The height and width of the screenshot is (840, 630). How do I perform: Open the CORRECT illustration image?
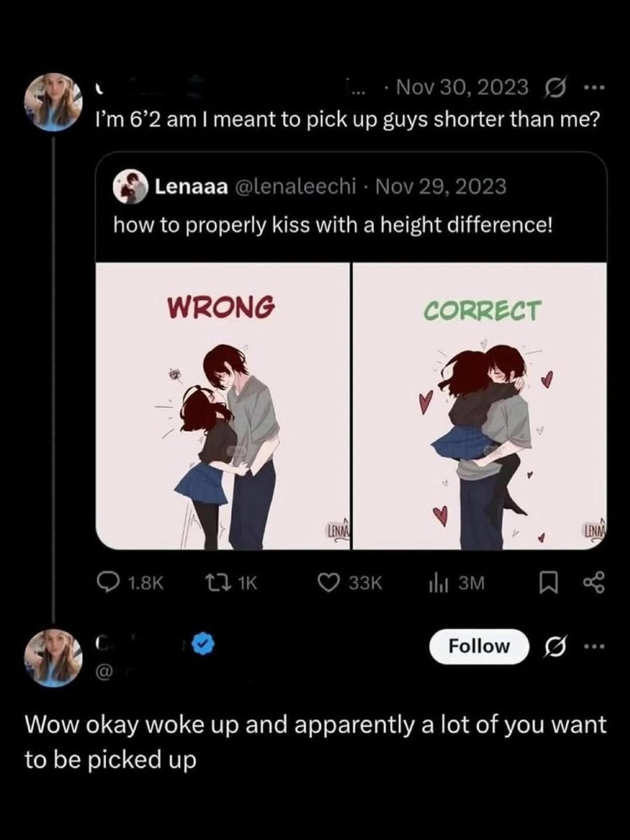click(479, 406)
